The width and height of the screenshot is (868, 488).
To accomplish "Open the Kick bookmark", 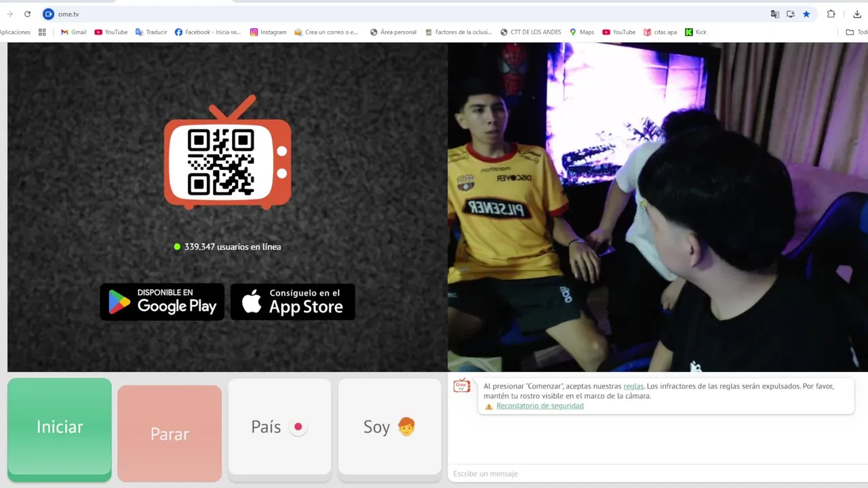I will click(696, 32).
